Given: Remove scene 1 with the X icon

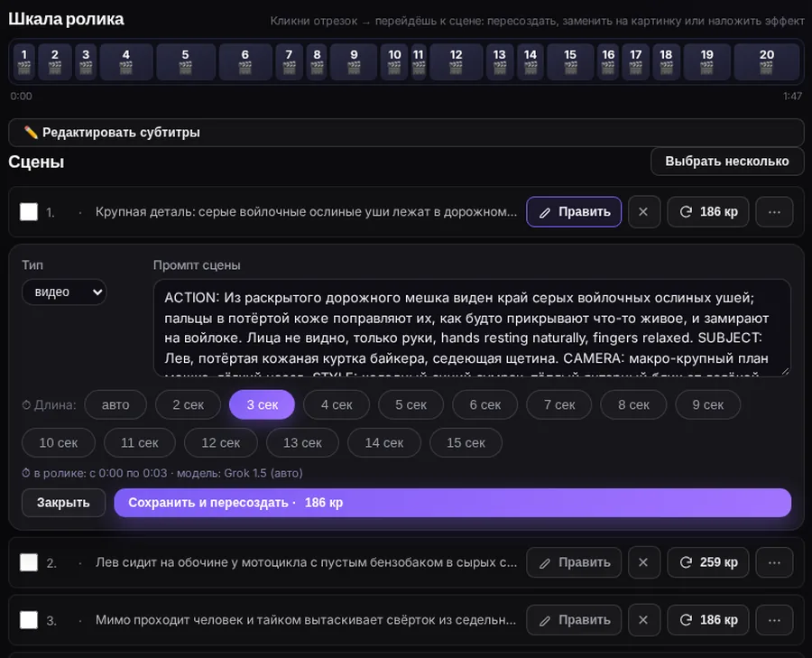Looking at the screenshot, I should pyautogui.click(x=643, y=212).
